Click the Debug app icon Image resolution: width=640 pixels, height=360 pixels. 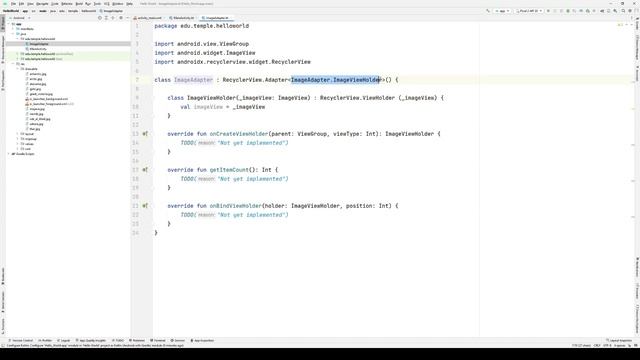click(x=568, y=11)
